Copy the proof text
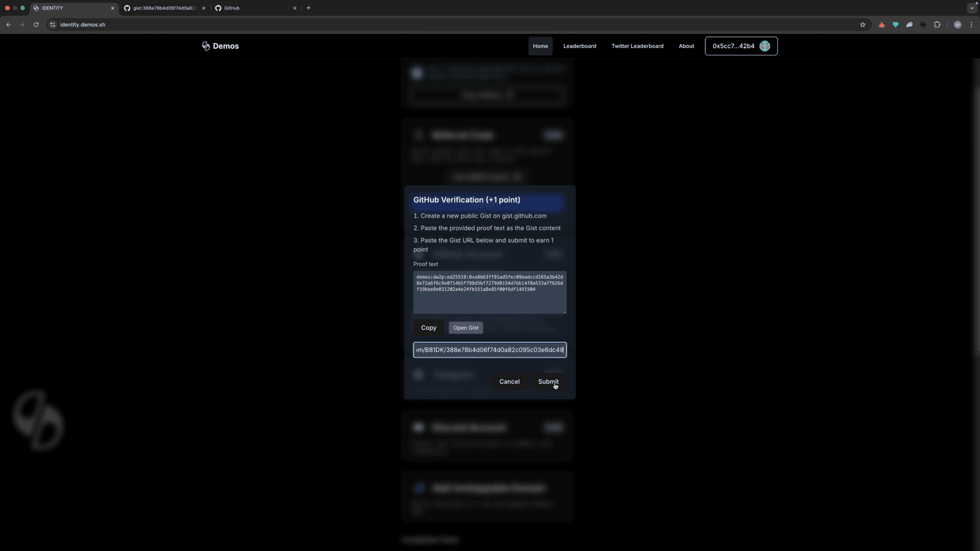This screenshot has height=551, width=980. (429, 327)
